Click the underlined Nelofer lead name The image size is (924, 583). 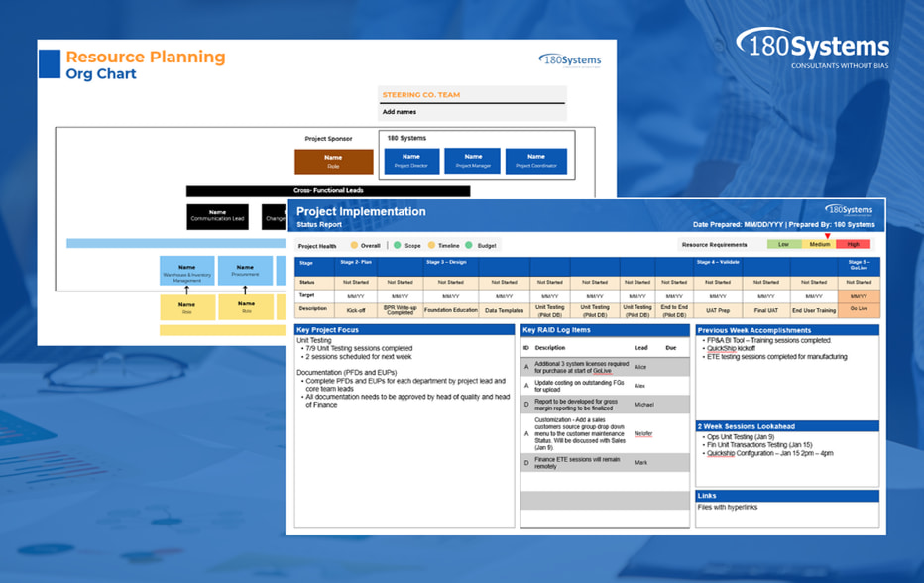[x=643, y=434]
